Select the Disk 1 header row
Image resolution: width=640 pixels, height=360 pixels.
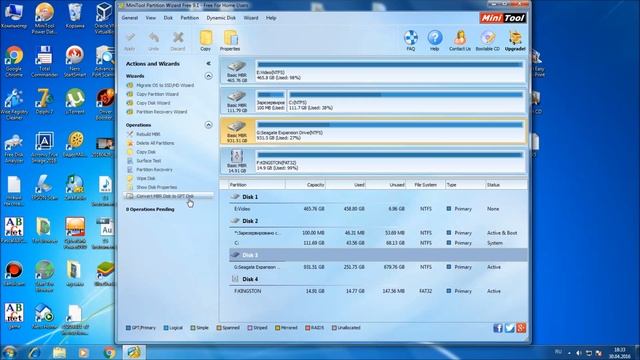point(378,197)
